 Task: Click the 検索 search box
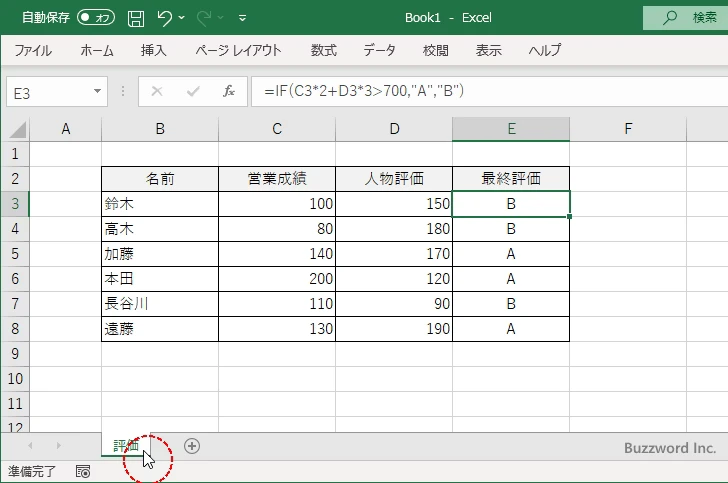(x=685, y=18)
